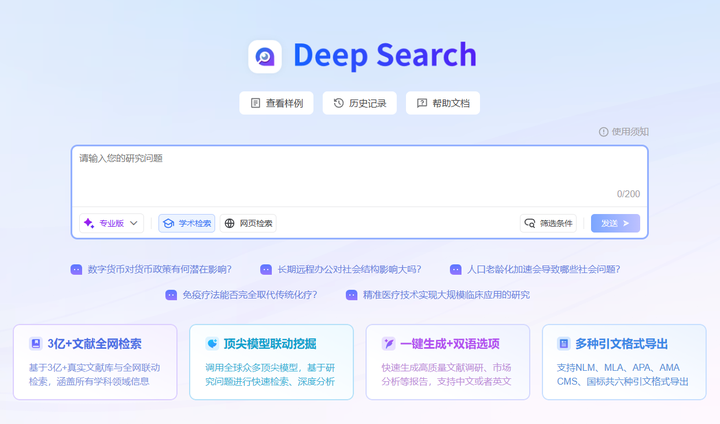The image size is (720, 424).
Task: Click the Deep Search logo icon
Action: pyautogui.click(x=265, y=57)
